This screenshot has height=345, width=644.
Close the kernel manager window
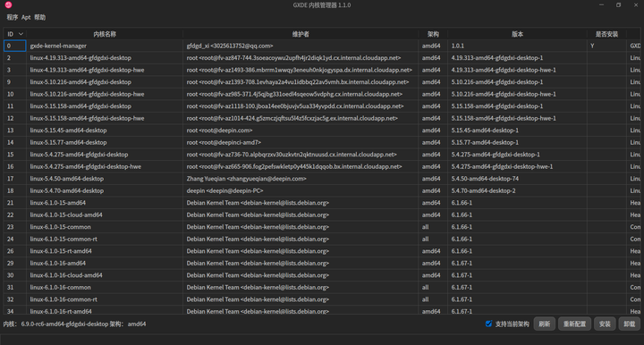(x=636, y=5)
